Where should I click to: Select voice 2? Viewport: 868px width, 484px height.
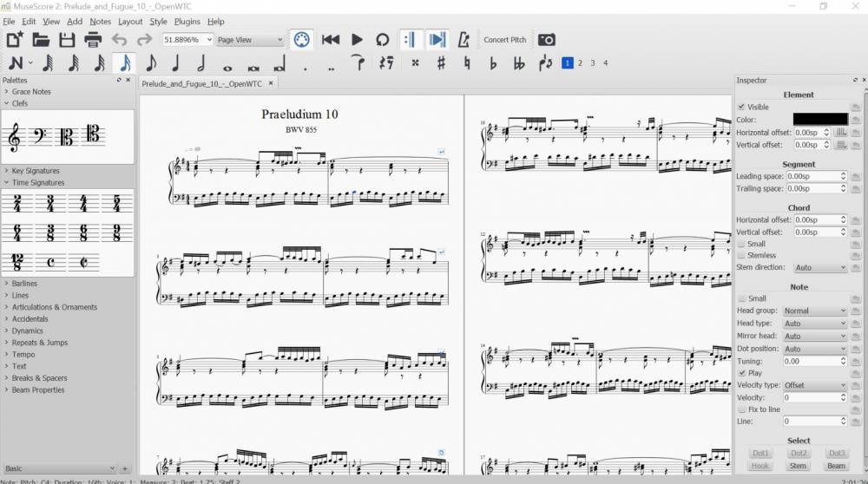click(580, 63)
